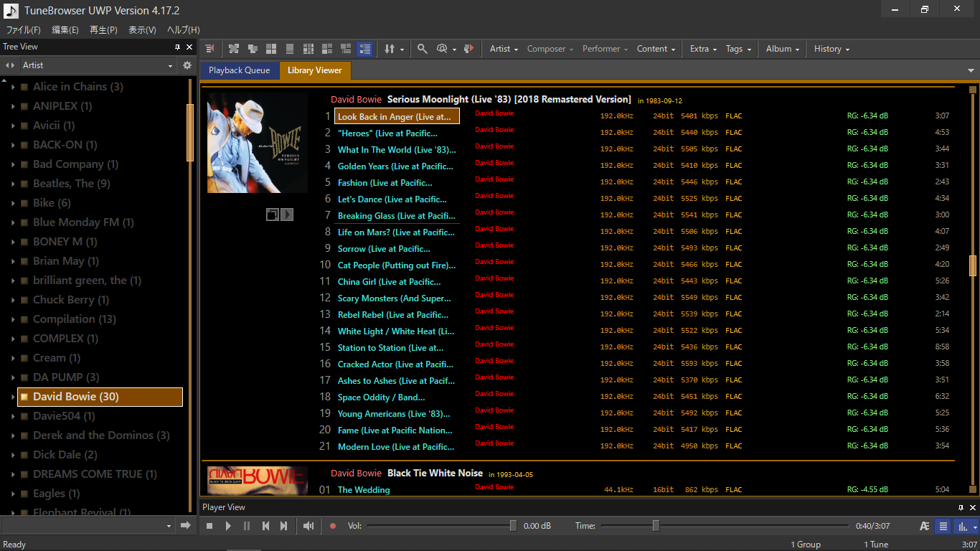Open the 編集(E) menu
980x551 pixels.
tap(65, 30)
